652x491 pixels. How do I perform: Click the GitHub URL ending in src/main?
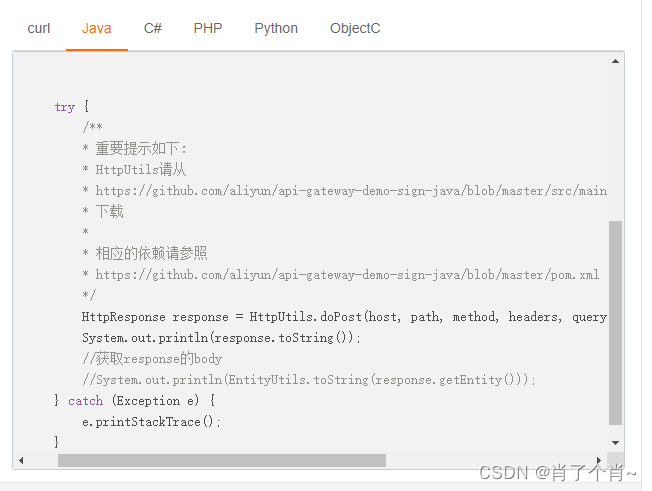(x=351, y=191)
